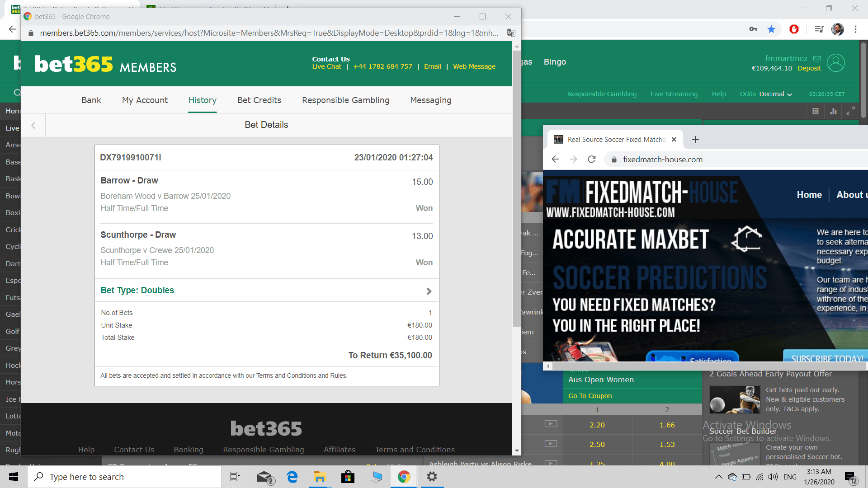Screen dimensions: 868x488
Task: Select odds 2.20 for Aus Open Women
Action: pyautogui.click(x=597, y=425)
